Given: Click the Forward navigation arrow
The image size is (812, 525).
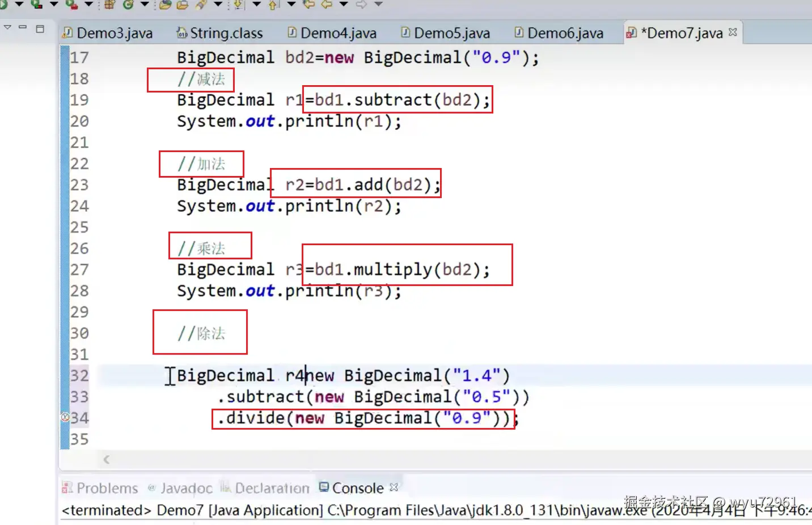Looking at the screenshot, I should 361,5.
